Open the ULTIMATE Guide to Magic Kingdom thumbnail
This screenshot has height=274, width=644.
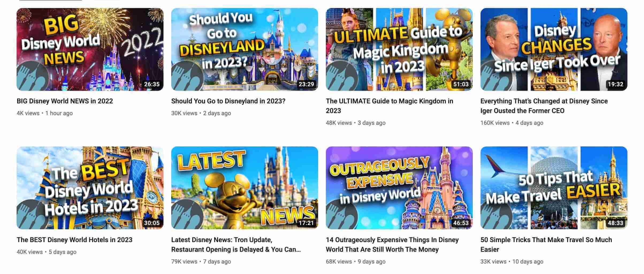pos(399,49)
